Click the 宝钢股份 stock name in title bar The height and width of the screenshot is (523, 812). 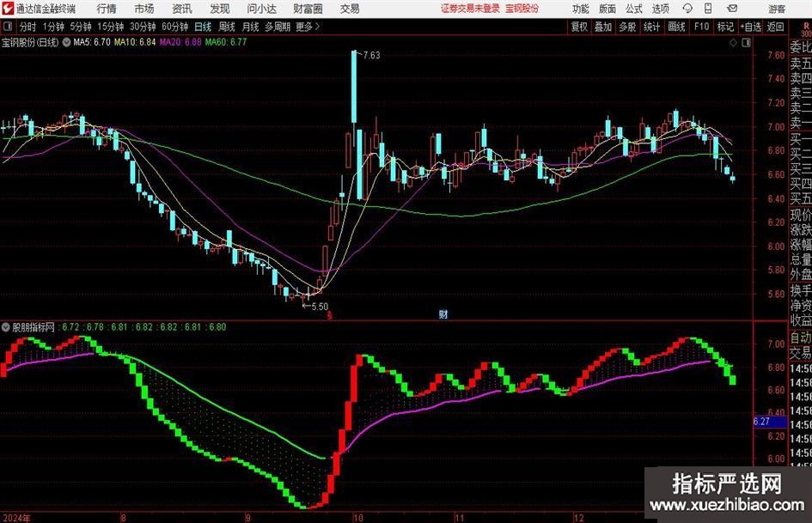pos(522,9)
